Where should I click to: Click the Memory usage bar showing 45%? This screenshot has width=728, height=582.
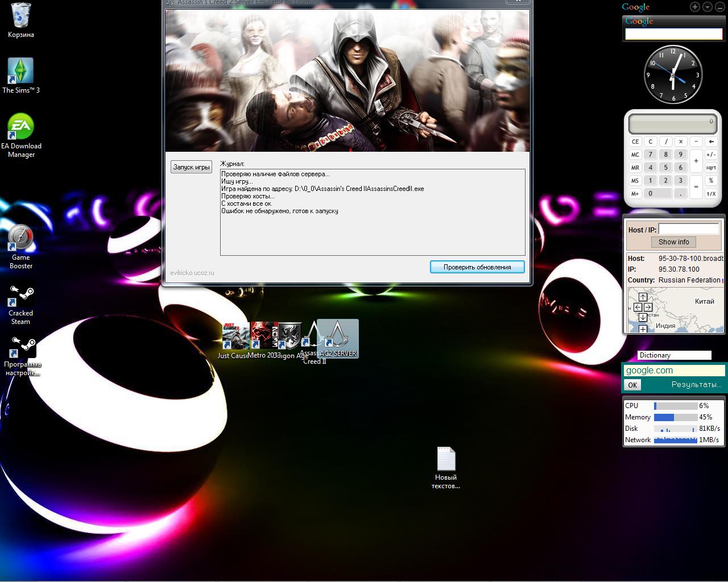click(x=676, y=417)
